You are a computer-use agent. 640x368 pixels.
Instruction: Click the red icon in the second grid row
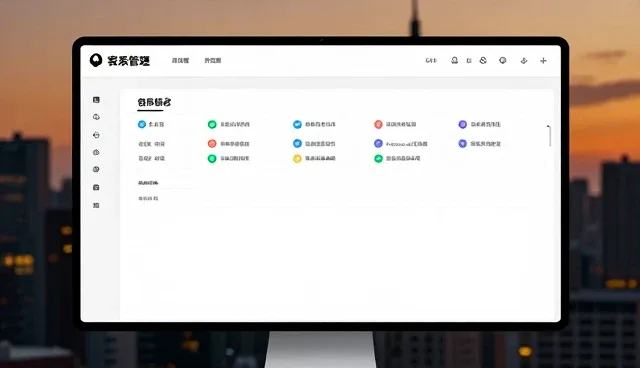[x=212, y=144]
